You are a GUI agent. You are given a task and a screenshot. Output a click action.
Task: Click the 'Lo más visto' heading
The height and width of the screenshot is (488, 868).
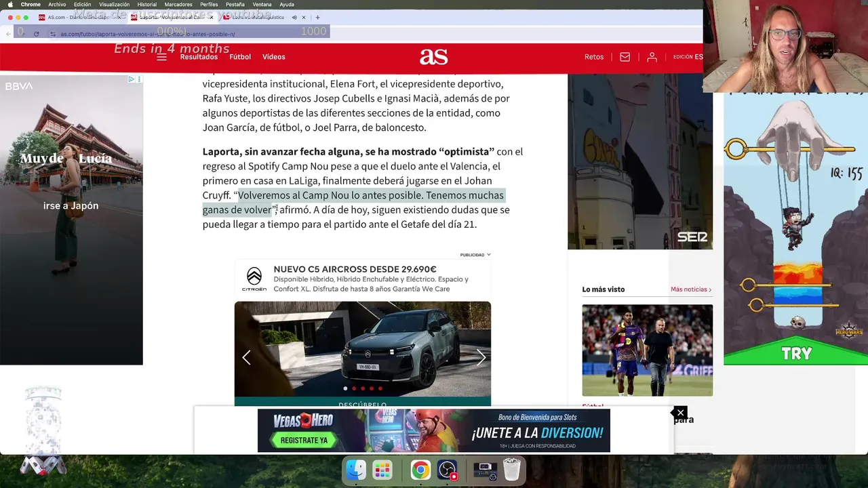603,289
